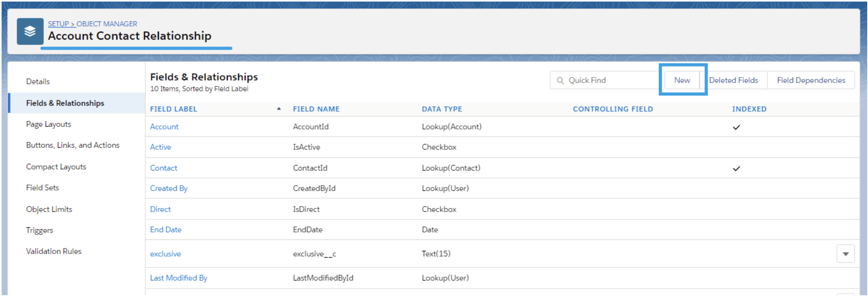Open Field Sets in the sidebar

tap(42, 188)
